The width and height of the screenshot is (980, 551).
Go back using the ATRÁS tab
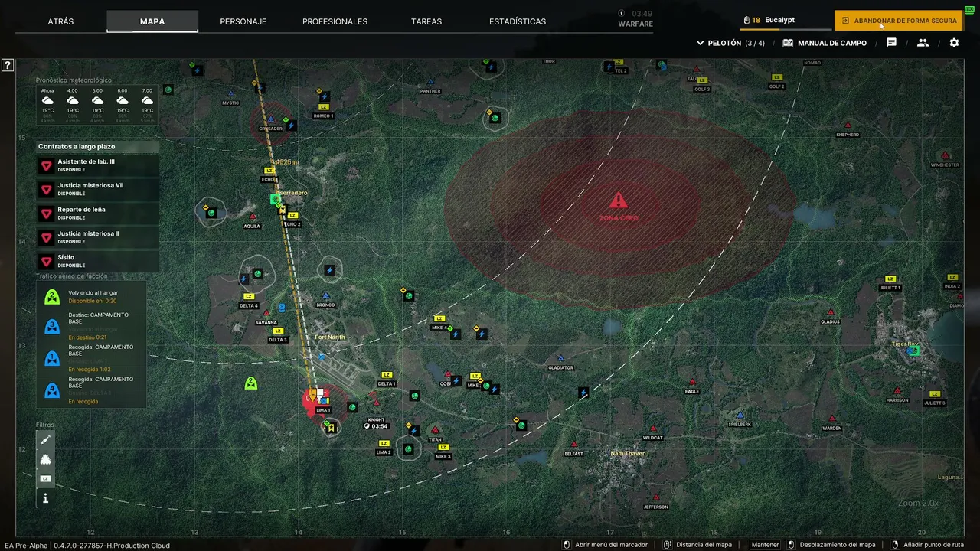(x=60, y=21)
